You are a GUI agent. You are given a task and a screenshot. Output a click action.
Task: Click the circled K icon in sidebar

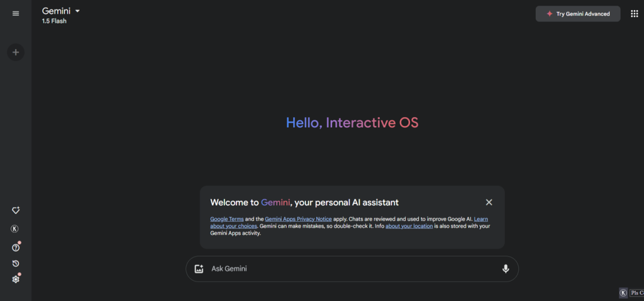click(16, 229)
